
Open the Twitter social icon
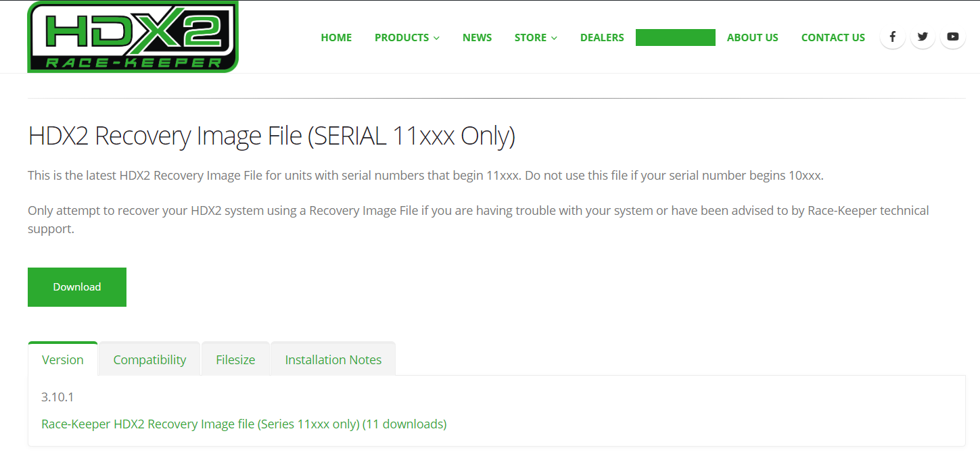(x=923, y=37)
